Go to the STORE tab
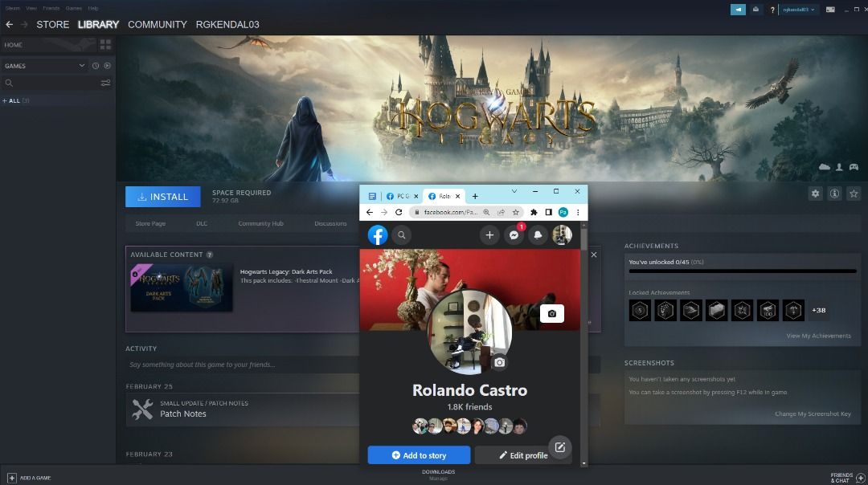This screenshot has height=485, width=868. [x=52, y=25]
